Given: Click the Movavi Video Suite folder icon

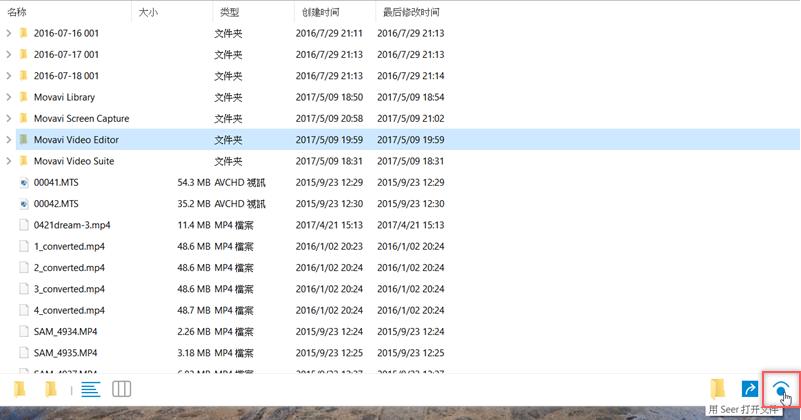Looking at the screenshot, I should pyautogui.click(x=23, y=161).
